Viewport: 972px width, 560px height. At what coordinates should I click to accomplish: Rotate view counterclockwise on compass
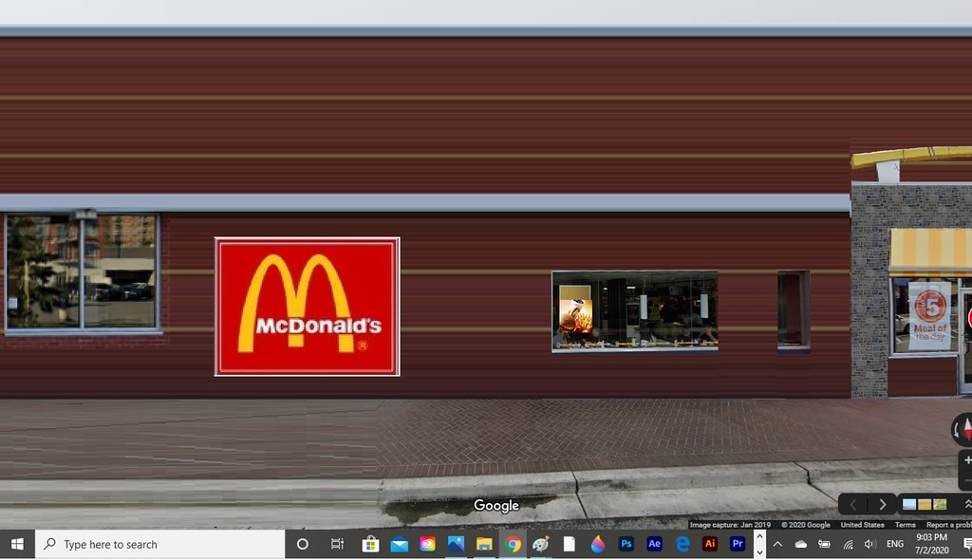[957, 429]
